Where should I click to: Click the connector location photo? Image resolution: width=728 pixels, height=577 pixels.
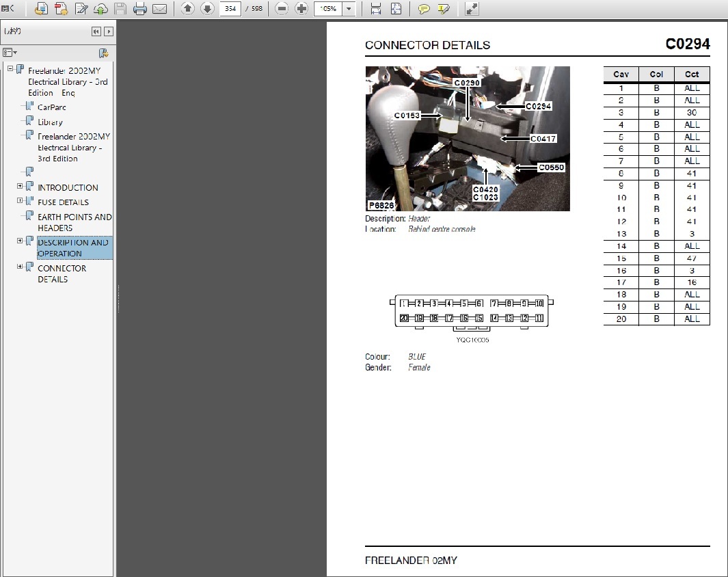(x=468, y=138)
